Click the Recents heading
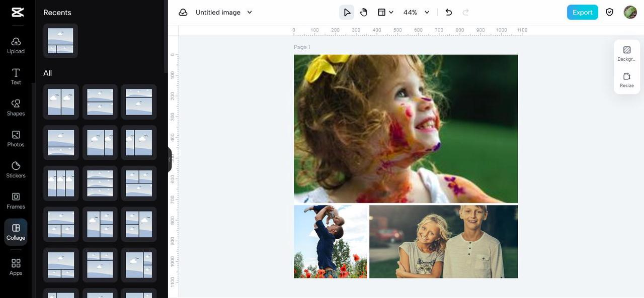 tap(57, 13)
